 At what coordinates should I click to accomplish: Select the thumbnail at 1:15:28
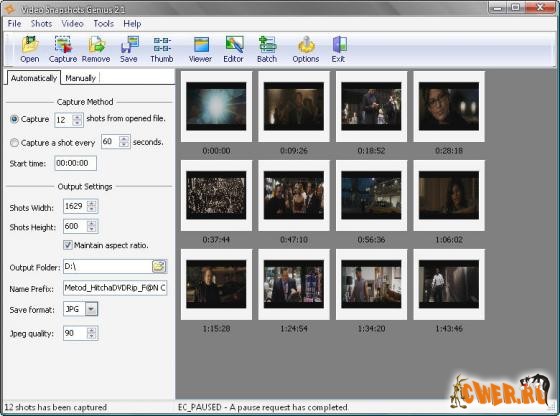[216, 284]
